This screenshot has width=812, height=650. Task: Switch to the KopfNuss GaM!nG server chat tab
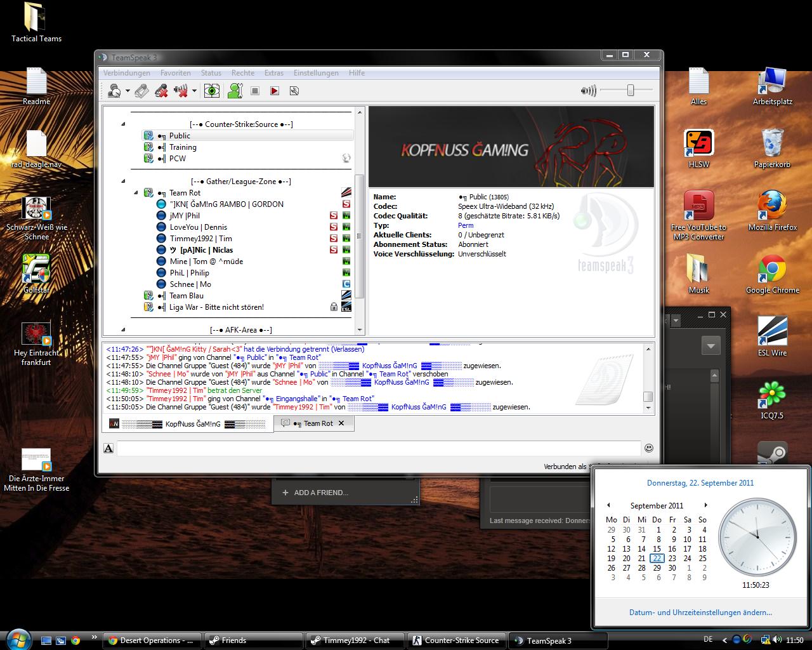point(188,423)
